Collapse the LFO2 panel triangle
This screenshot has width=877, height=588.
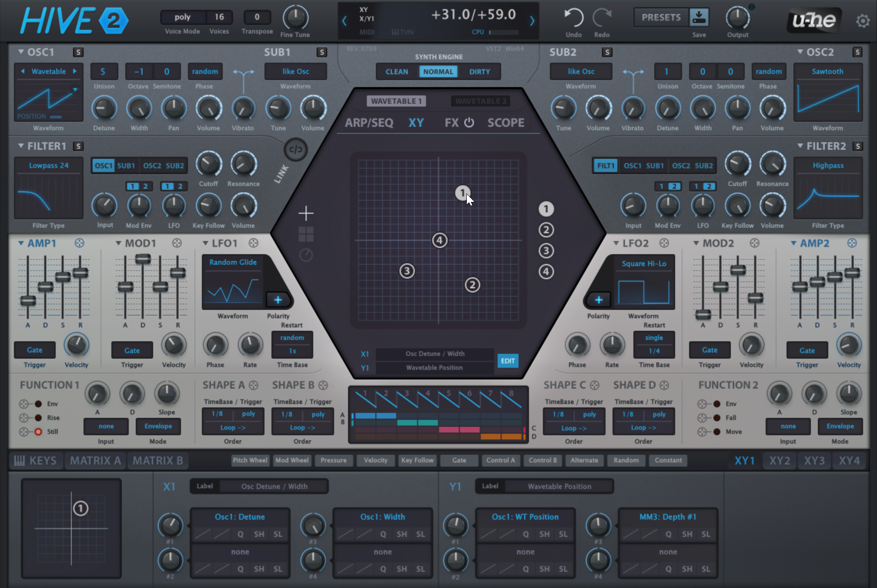pyautogui.click(x=616, y=243)
